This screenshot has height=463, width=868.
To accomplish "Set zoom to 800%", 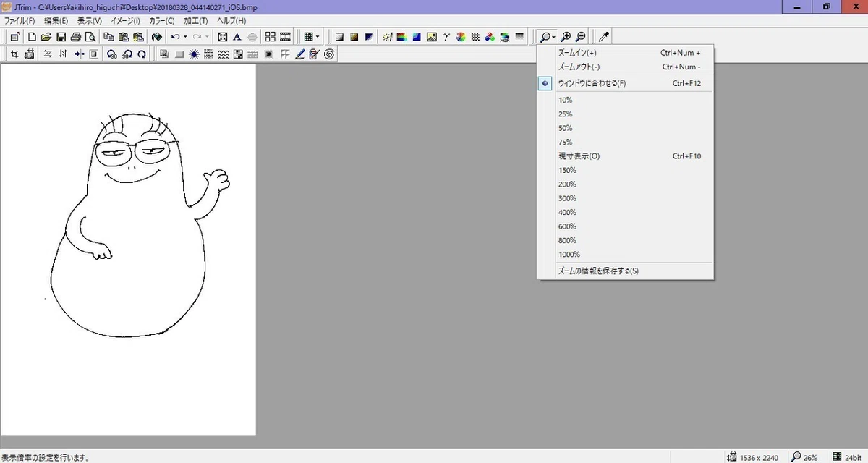I will tap(625, 240).
